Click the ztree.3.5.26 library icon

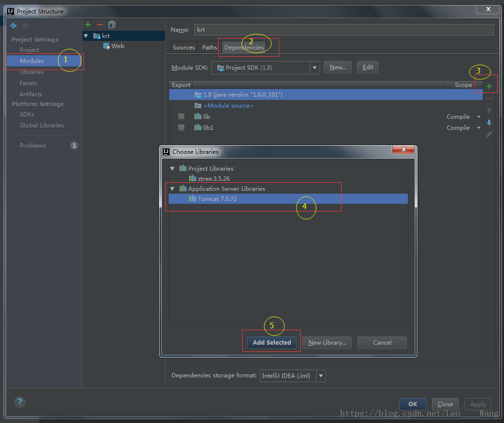coord(193,178)
